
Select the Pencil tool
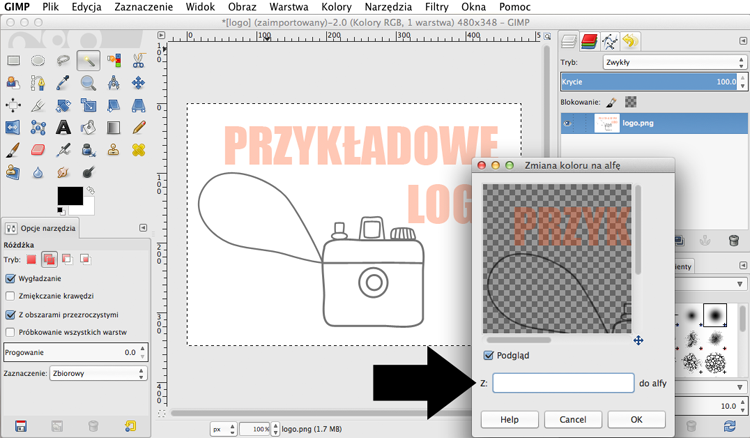[x=139, y=128]
